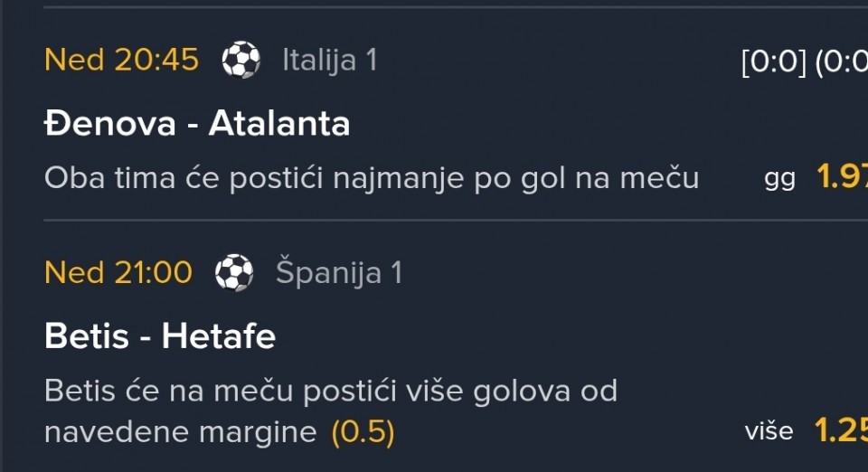The height and width of the screenshot is (472, 868).
Task: Tap the 1.25 odds value
Action: pyautogui.click(x=841, y=430)
